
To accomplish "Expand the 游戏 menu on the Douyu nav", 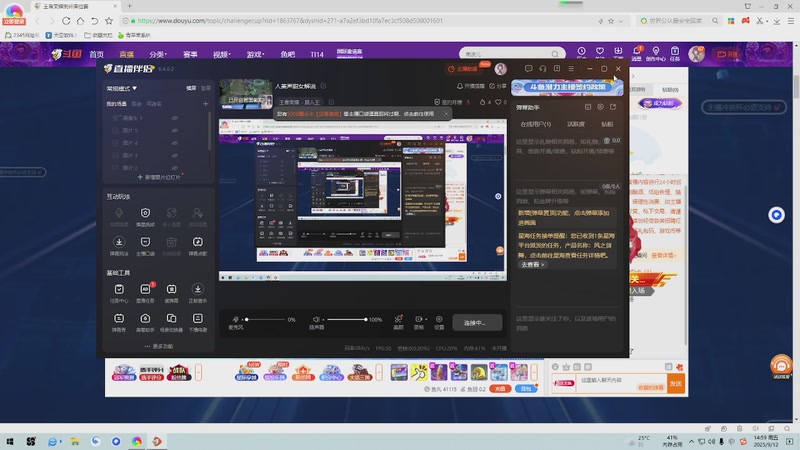I will click(255, 54).
